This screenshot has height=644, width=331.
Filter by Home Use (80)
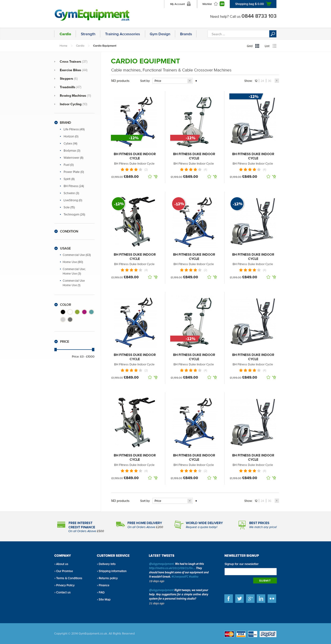pyautogui.click(x=73, y=262)
